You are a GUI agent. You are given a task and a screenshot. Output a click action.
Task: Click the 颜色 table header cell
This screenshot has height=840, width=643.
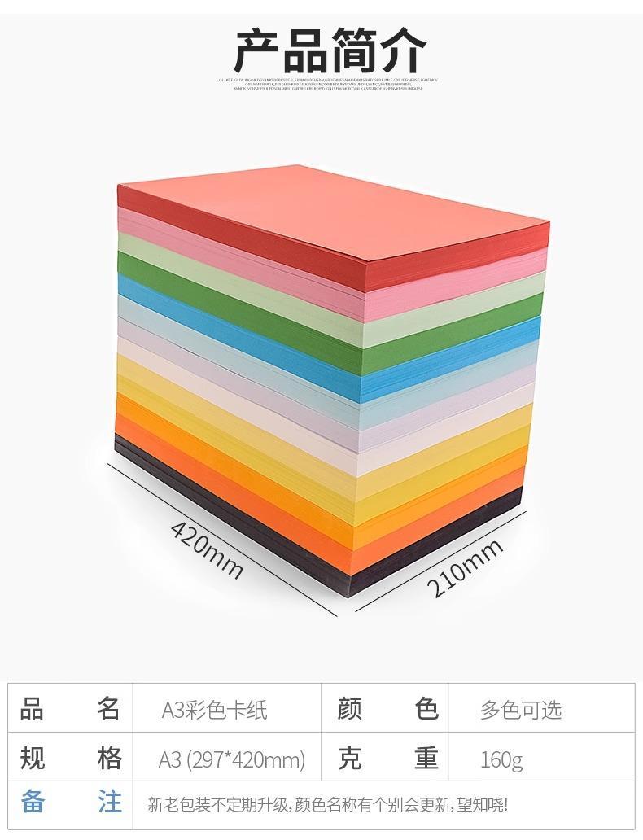(x=385, y=708)
